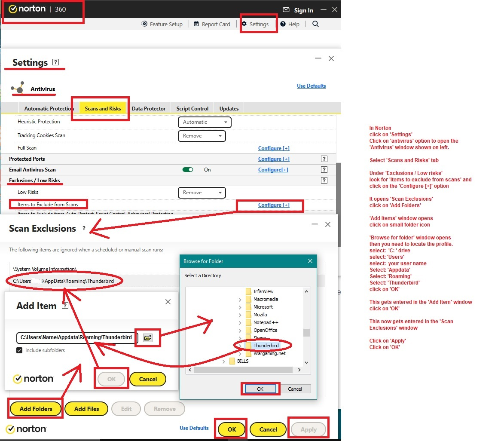Click Configure link for Full Scan
Screen dimensions: 504x441
tap(274, 148)
